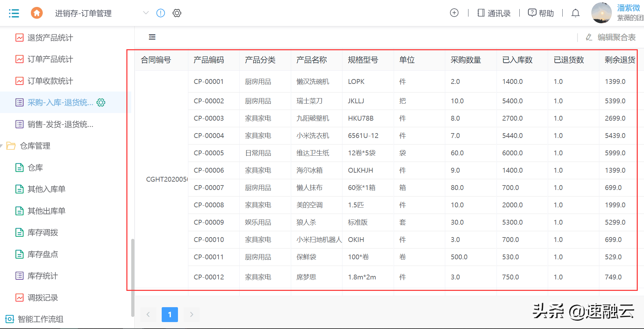Click 合同编号 column header

point(156,60)
